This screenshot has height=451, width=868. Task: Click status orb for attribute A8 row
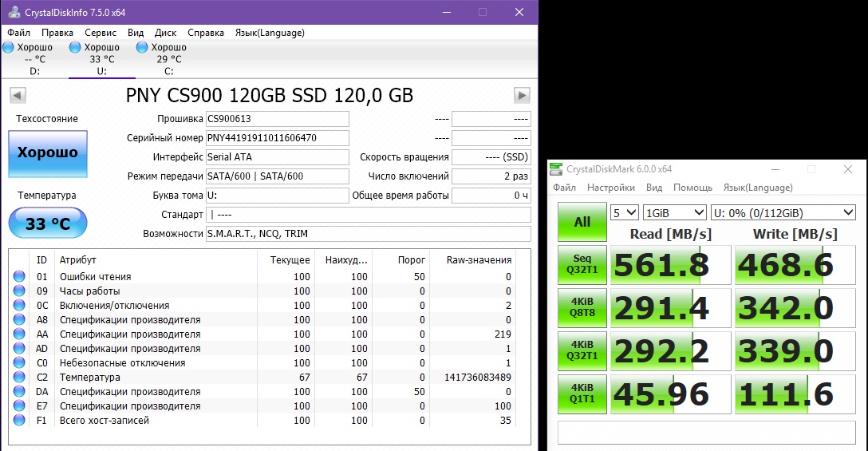point(19,319)
